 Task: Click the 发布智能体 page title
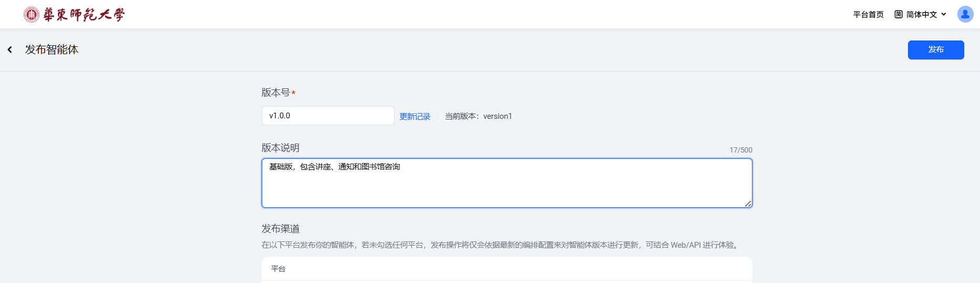click(51, 49)
